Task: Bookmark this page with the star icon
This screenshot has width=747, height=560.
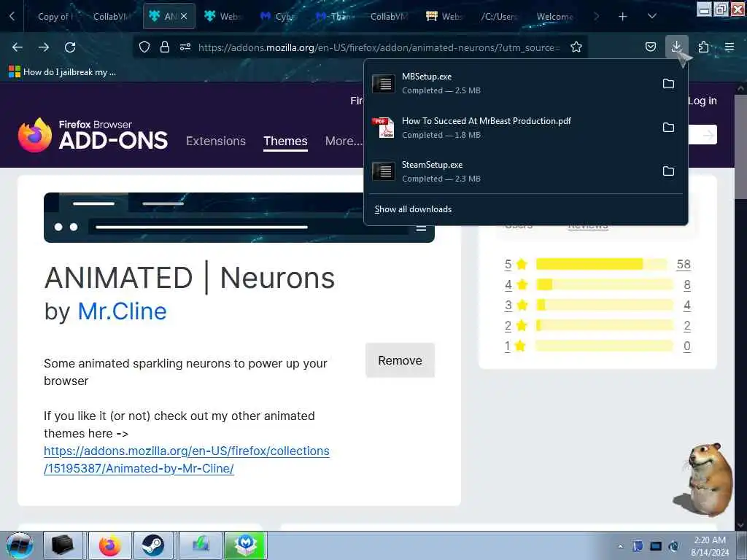Action: tap(576, 47)
